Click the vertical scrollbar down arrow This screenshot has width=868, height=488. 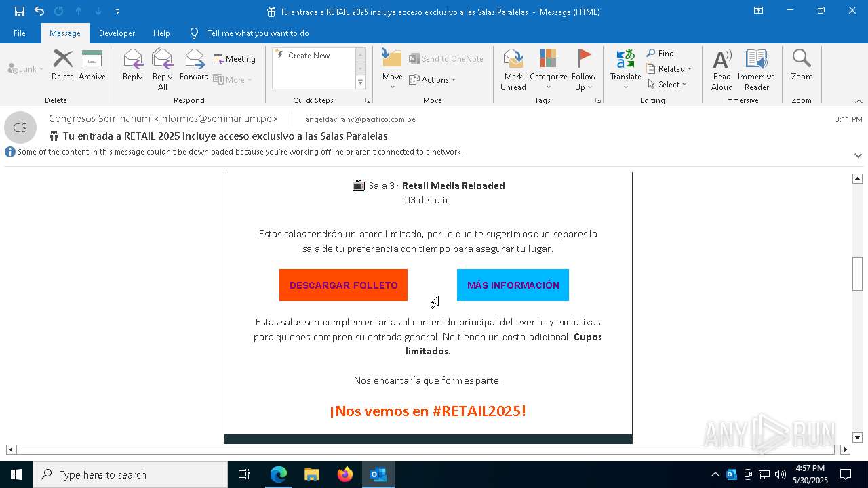pos(857,438)
